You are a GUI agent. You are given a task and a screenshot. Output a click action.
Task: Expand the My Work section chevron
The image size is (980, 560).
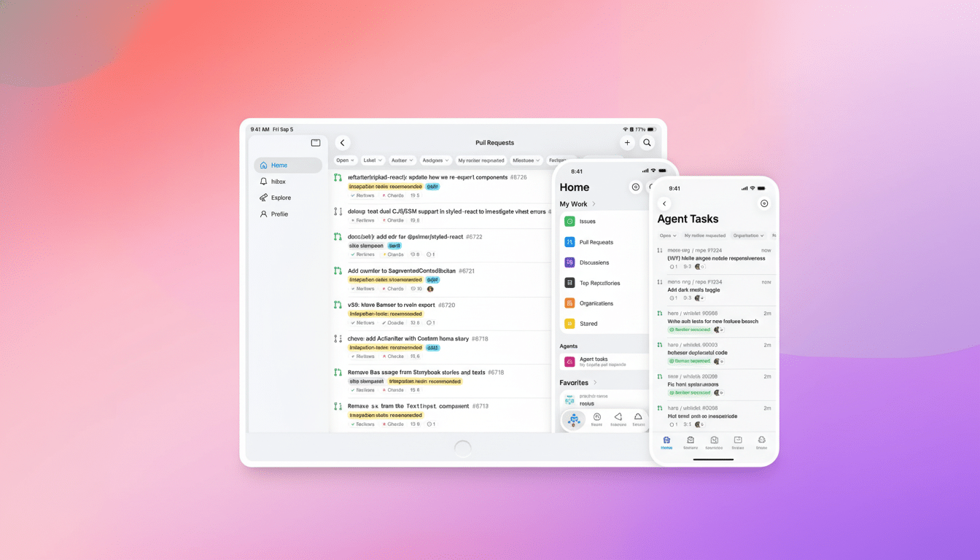(594, 204)
